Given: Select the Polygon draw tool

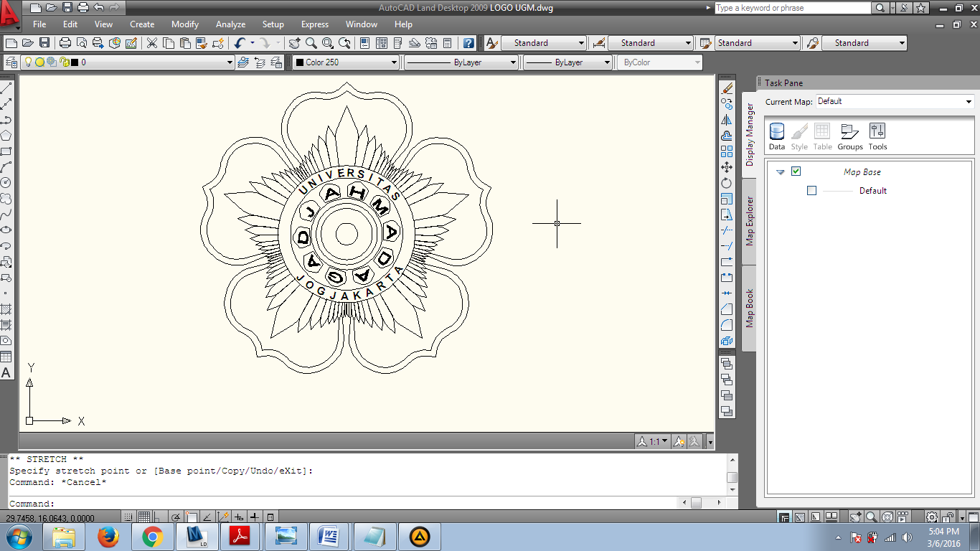Looking at the screenshot, I should coord(6,136).
